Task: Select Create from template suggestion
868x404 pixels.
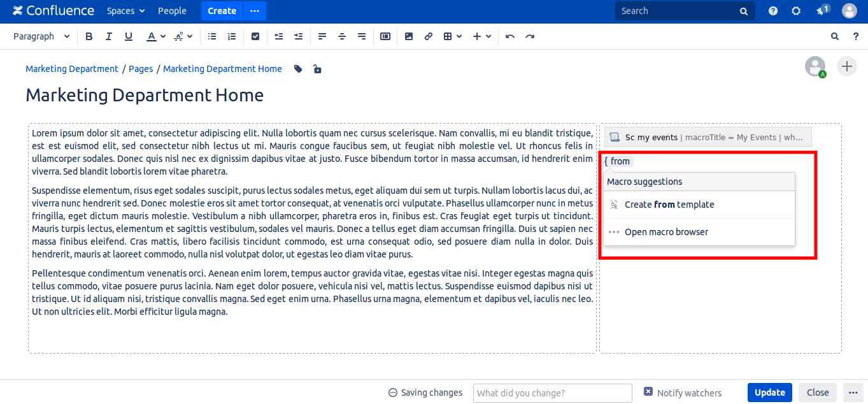Action: [x=669, y=205]
